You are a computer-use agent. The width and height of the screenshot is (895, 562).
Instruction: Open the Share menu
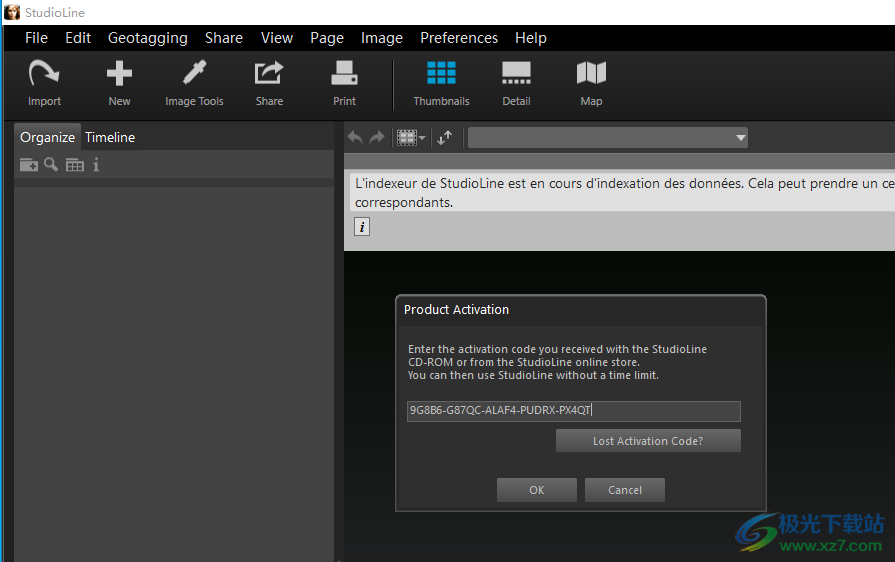click(224, 38)
